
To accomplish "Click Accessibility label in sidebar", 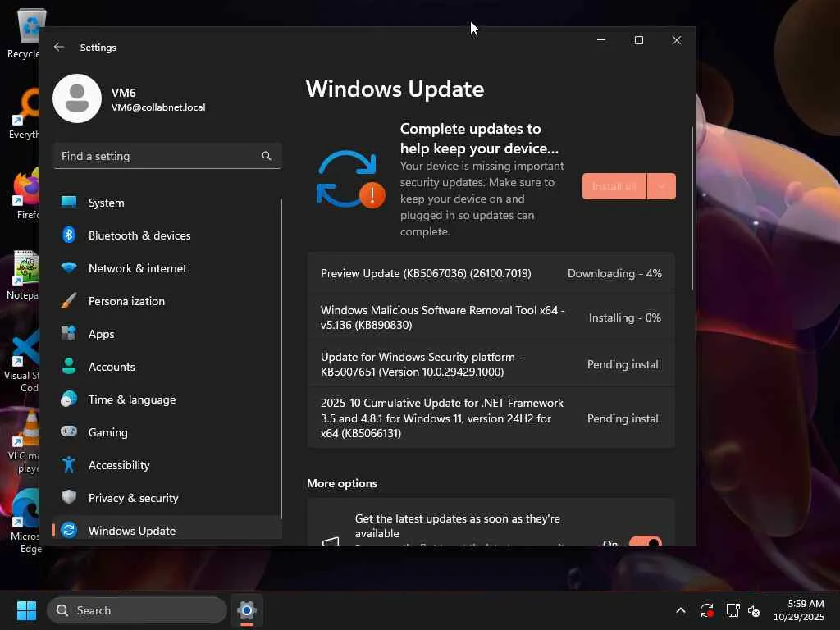I will (x=119, y=466).
